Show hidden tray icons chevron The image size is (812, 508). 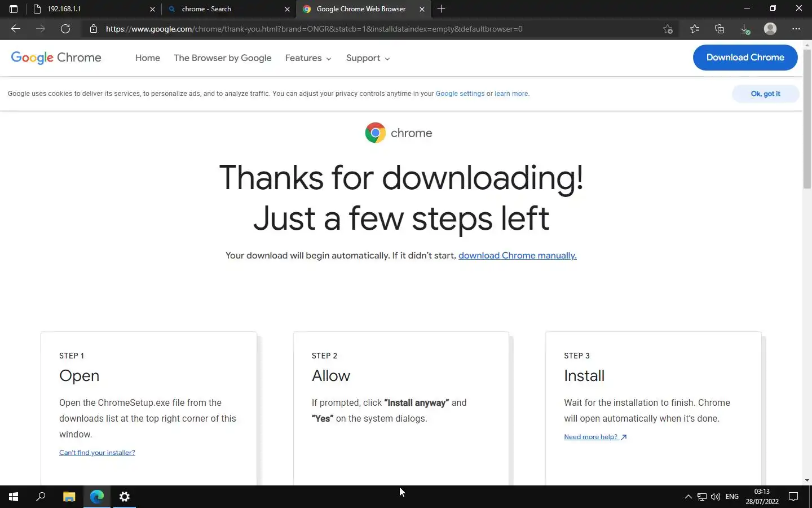[688, 497]
